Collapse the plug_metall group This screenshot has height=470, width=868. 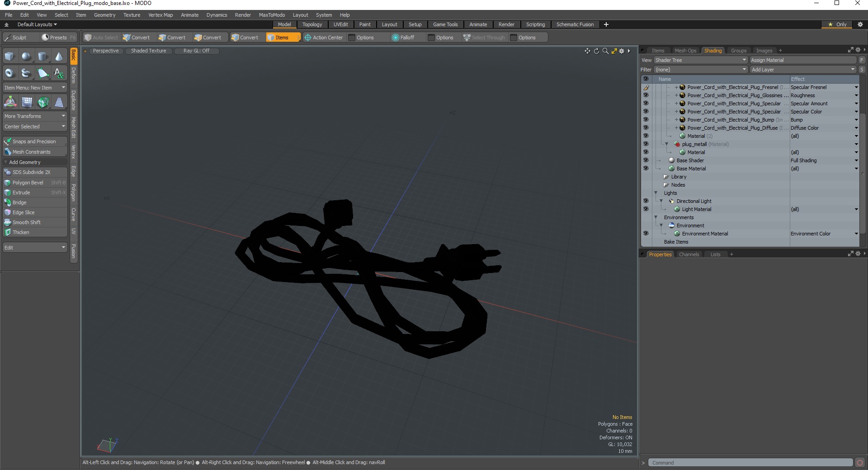(x=666, y=144)
